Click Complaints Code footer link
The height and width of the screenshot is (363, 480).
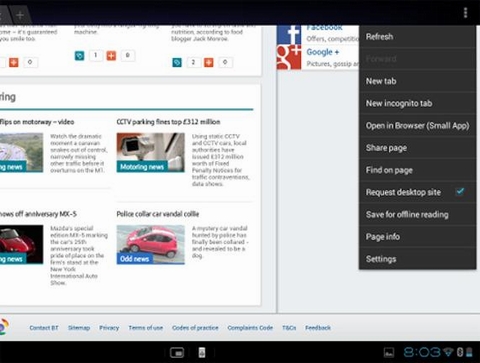pos(250,328)
